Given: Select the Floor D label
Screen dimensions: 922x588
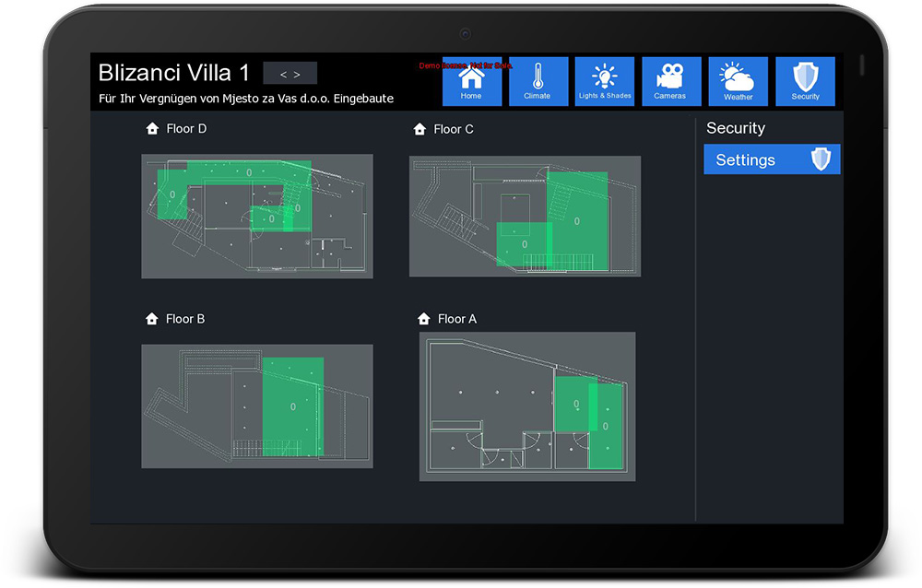Looking at the screenshot, I should click(186, 129).
